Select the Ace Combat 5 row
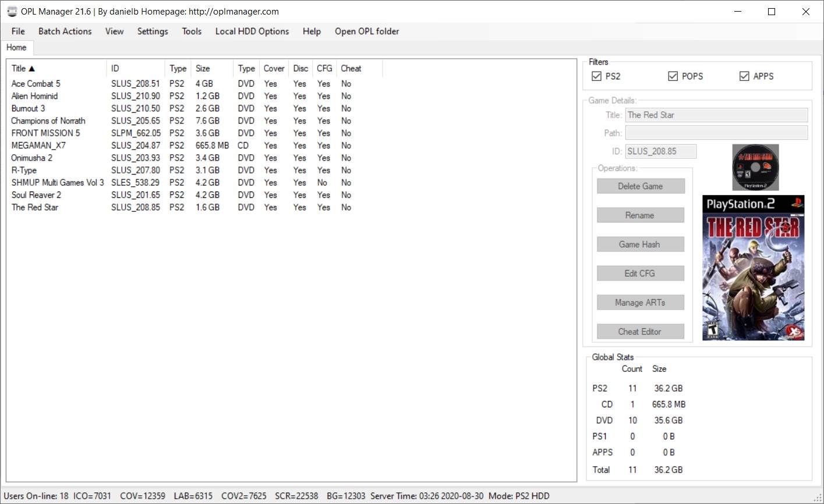Image resolution: width=824 pixels, height=504 pixels. tap(194, 84)
